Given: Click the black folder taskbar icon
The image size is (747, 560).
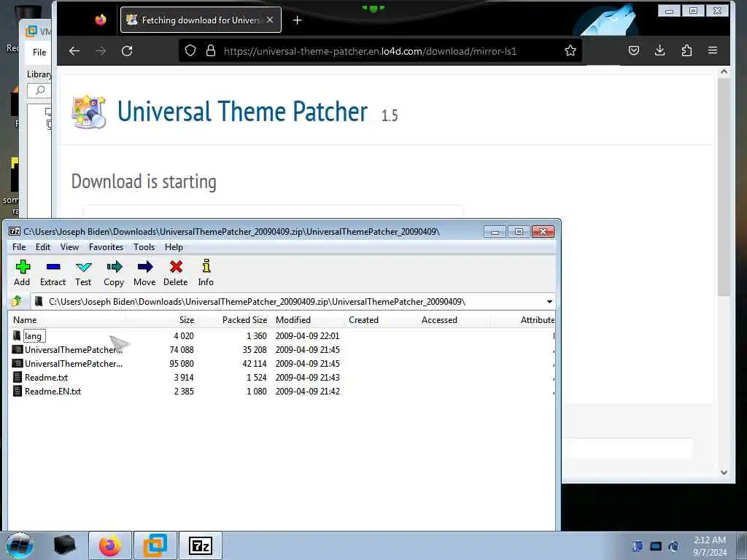Looking at the screenshot, I should [65, 545].
